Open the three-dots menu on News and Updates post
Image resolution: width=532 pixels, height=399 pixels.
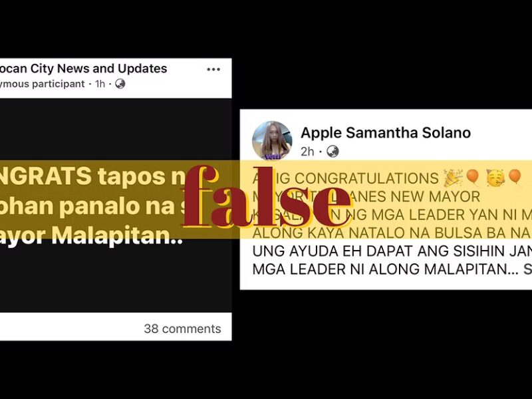tap(213, 70)
